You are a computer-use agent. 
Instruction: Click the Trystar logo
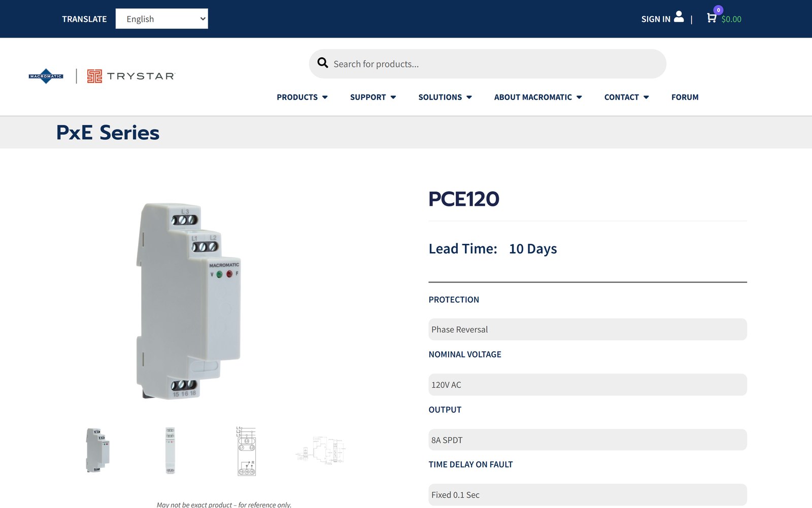[x=131, y=76]
